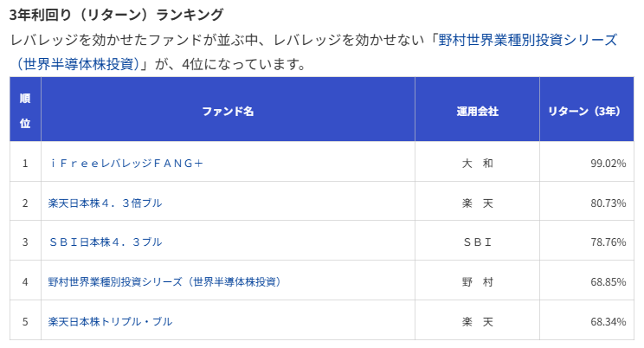Viewport: 644px width, 348px height.
Task: Click the ＳＢＩ company cell
Action: pyautogui.click(x=477, y=242)
